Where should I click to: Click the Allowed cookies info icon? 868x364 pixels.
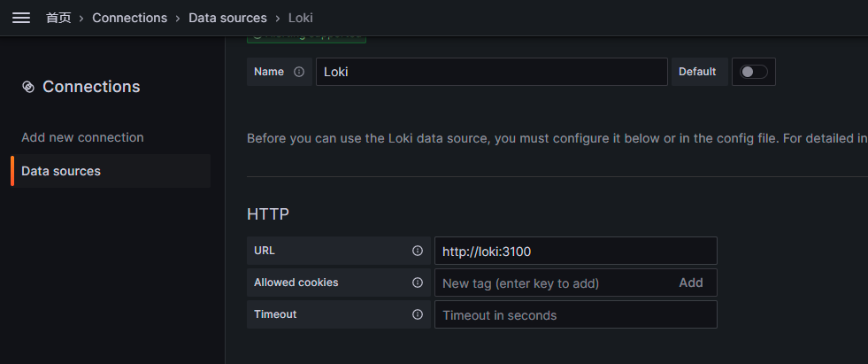pos(418,283)
